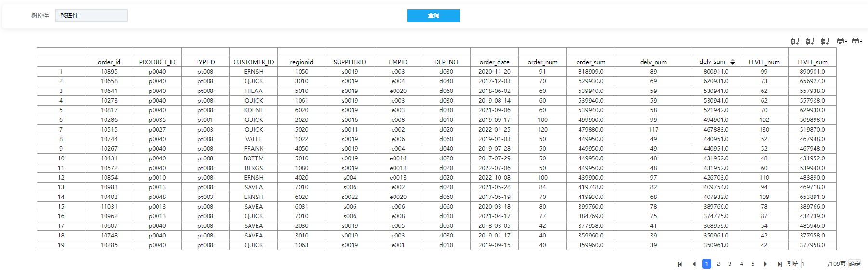This screenshot has width=868, height=277.
Task: Open the print options printer icon
Action: (x=842, y=41)
